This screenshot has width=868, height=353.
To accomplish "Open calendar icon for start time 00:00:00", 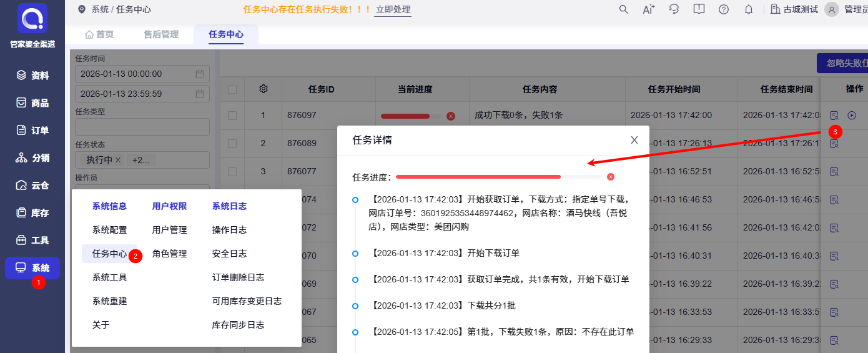I will pos(200,74).
